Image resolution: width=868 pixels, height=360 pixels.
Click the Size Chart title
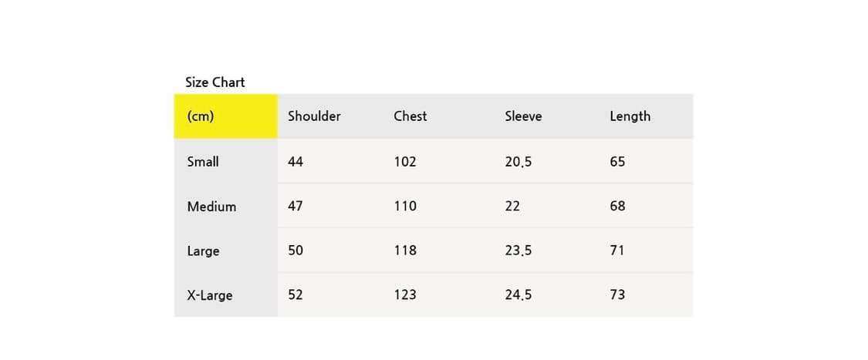(x=214, y=82)
